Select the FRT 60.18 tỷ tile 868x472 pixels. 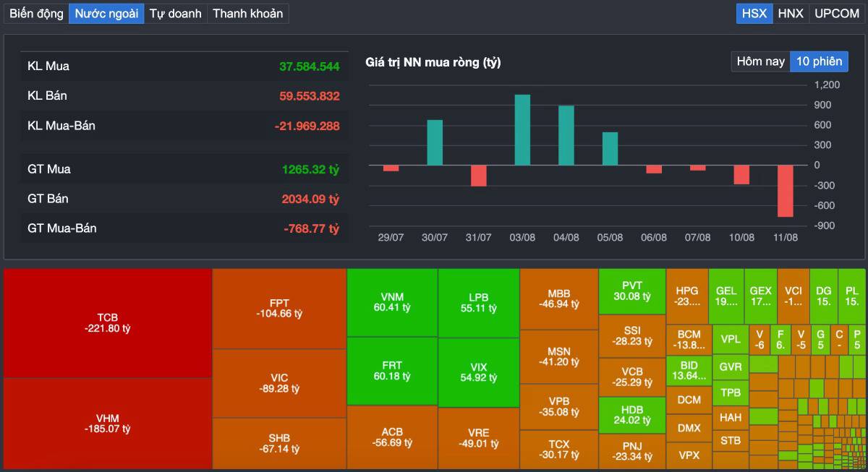pos(392,371)
